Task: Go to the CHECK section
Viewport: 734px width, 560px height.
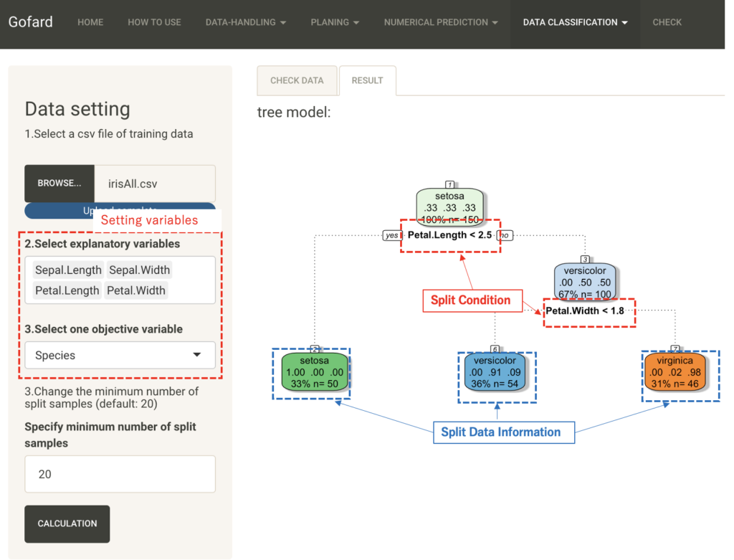Action: 667,22
